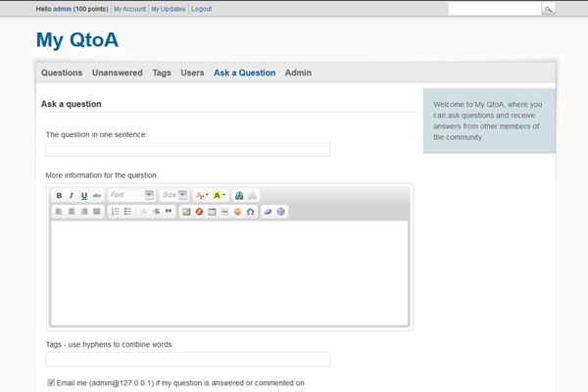Image resolution: width=588 pixels, height=392 pixels.
Task: Insert a special character (omega)
Action: (250, 212)
